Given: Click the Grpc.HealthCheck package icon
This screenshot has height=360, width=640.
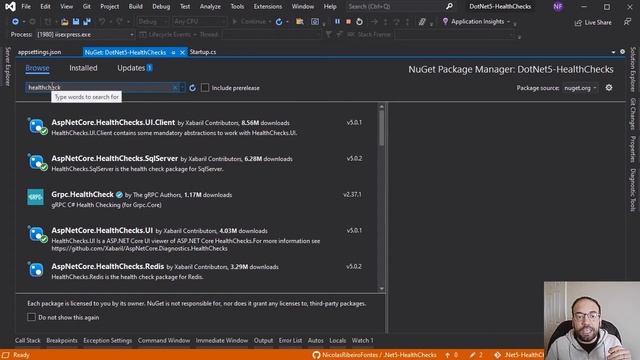Looking at the screenshot, I should pos(36,197).
